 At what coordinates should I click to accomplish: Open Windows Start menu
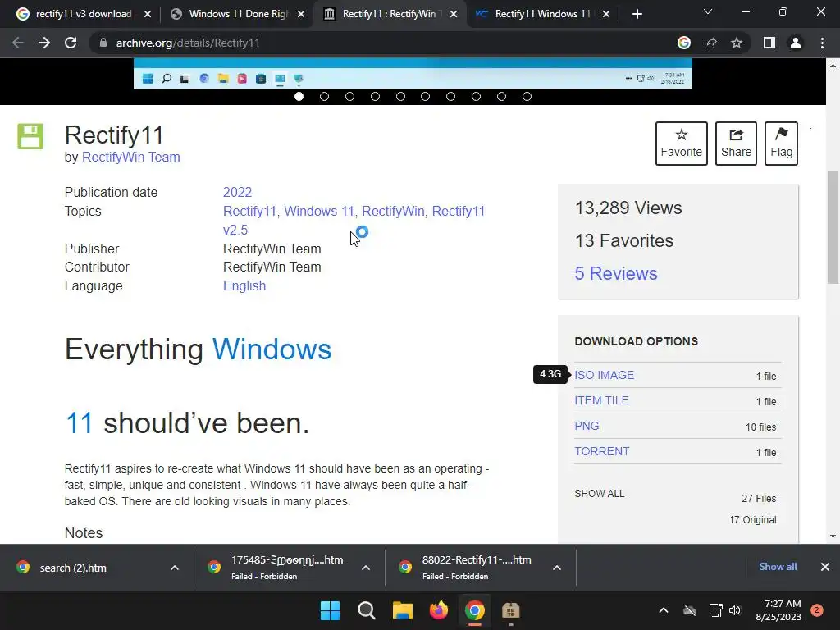[330, 610]
